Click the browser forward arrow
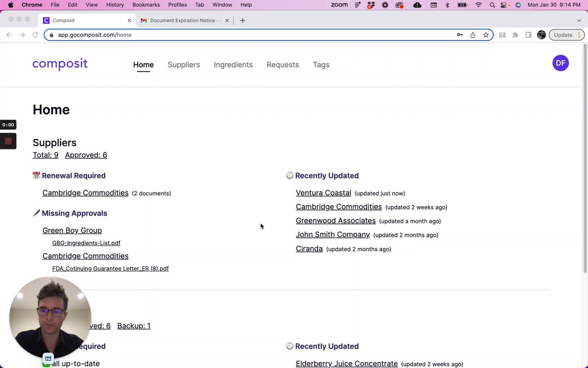Image resolution: width=588 pixels, height=368 pixels. [x=22, y=35]
